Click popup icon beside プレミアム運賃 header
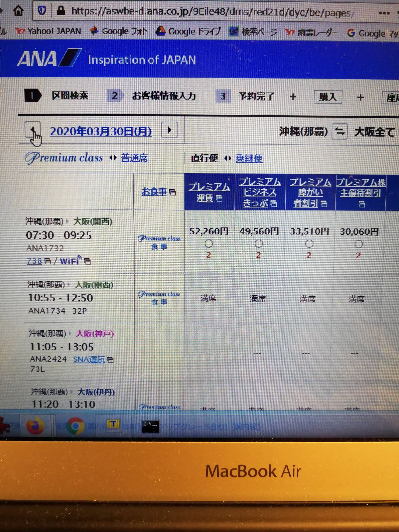This screenshot has height=532, width=399. pos(219,198)
